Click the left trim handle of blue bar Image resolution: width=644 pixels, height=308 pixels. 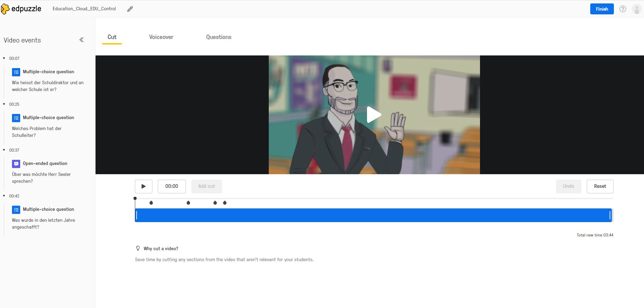pyautogui.click(x=137, y=215)
